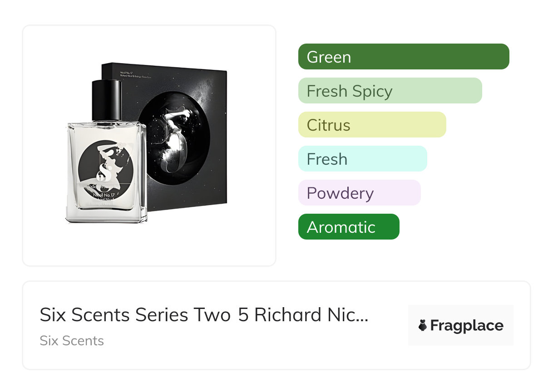Open the Six Scents brand link
Image resolution: width=553 pixels, height=392 pixels.
pyautogui.click(x=72, y=341)
